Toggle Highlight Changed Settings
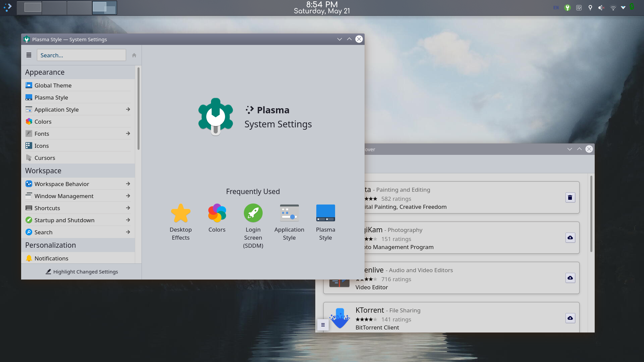This screenshot has height=362, width=644. coord(82,272)
